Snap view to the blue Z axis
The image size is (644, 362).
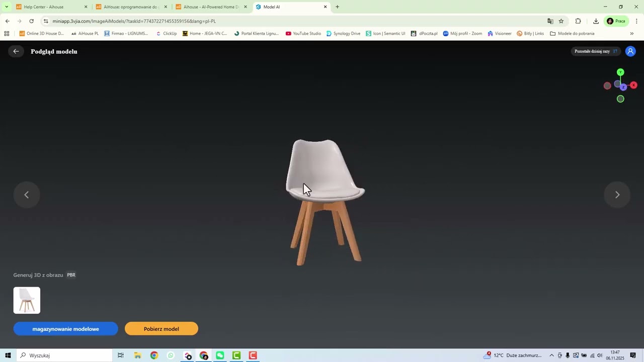click(x=623, y=87)
